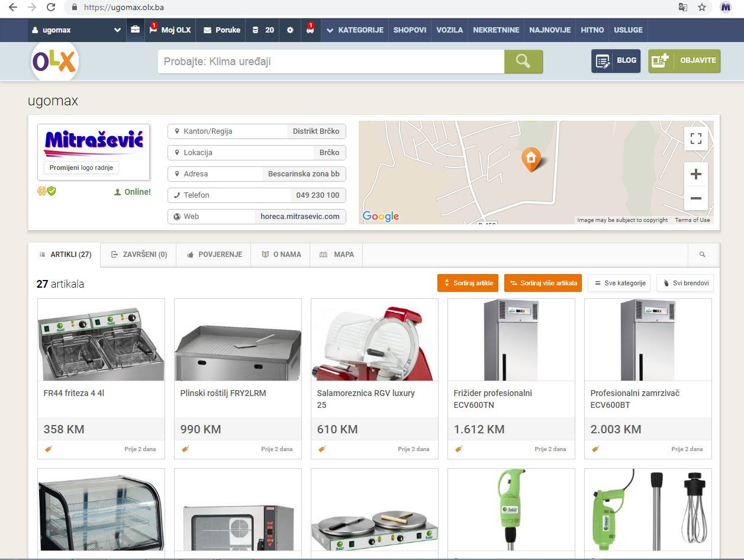Click the orange house marker on the map
Image resolution: width=744 pixels, height=560 pixels.
[x=531, y=159]
